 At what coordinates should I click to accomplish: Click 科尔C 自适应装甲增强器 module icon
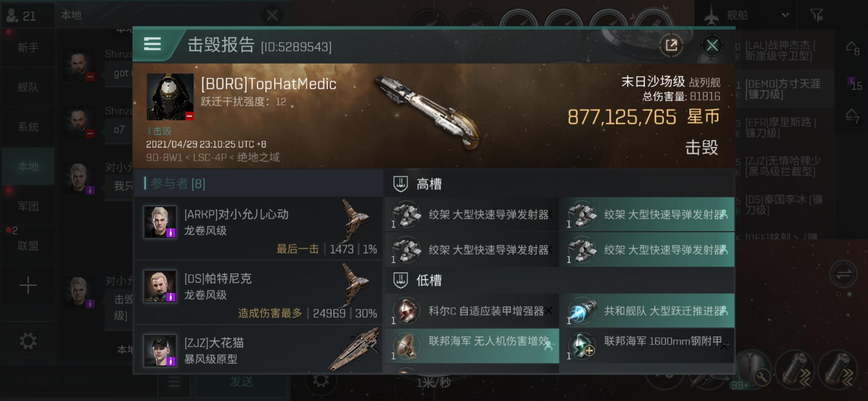407,310
